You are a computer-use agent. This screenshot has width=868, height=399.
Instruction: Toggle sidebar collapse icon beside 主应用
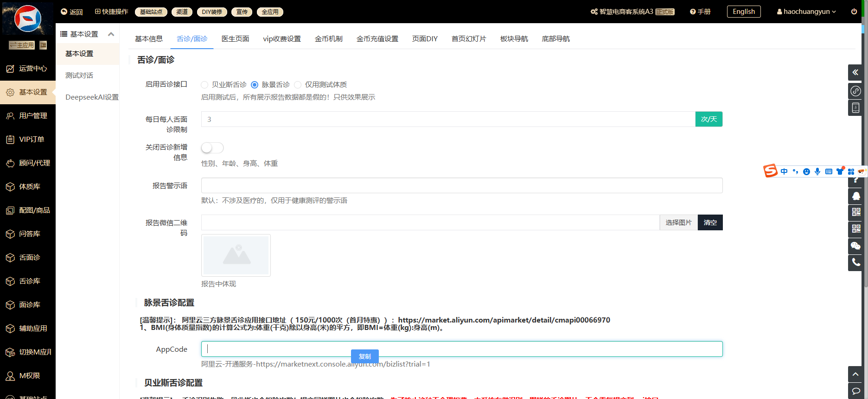[x=43, y=45]
